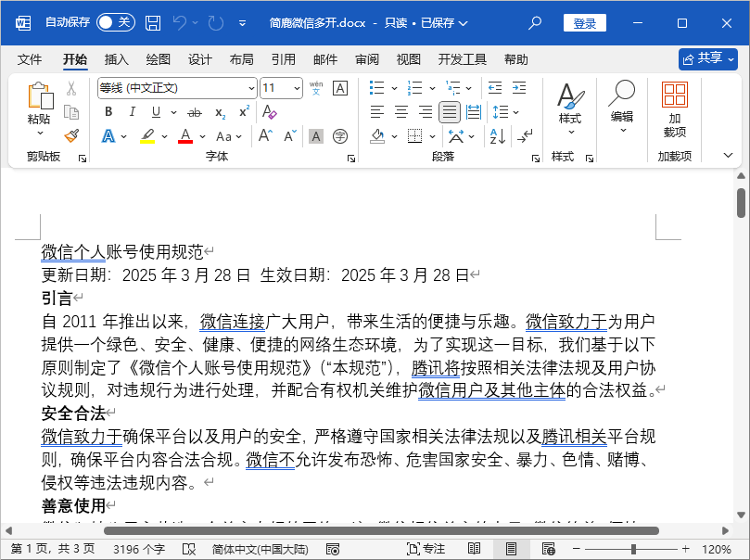The width and height of the screenshot is (750, 560).
Task: Open the Sort icon in paragraph group
Action: coord(497,135)
